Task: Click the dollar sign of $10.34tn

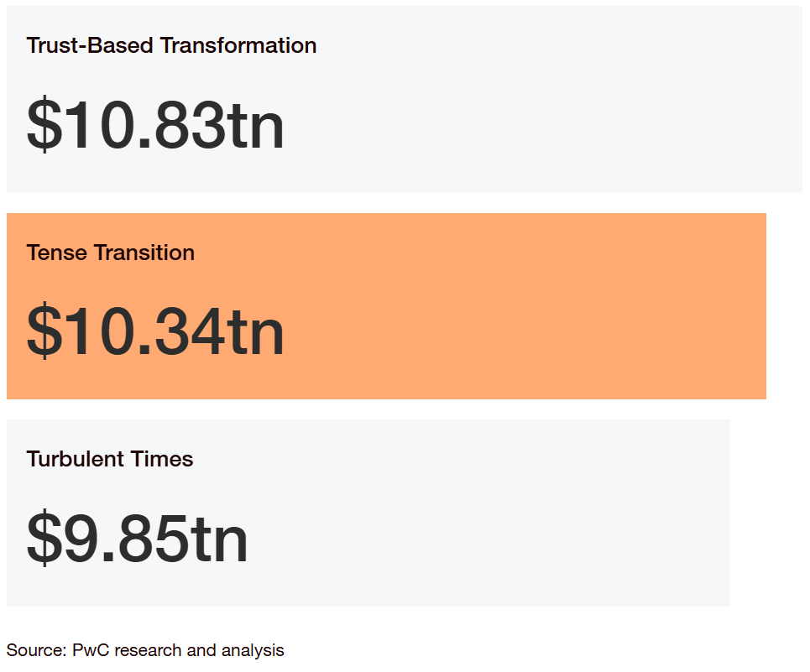Action: (x=44, y=331)
